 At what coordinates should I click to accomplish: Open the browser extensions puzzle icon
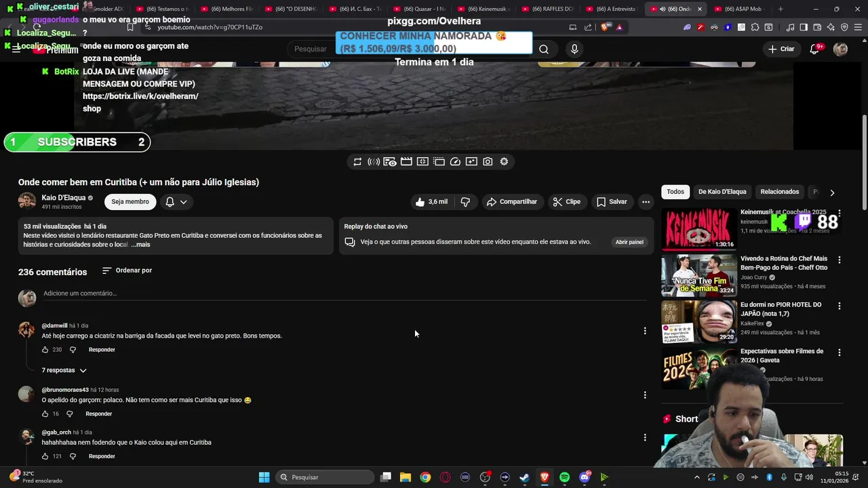click(x=755, y=28)
